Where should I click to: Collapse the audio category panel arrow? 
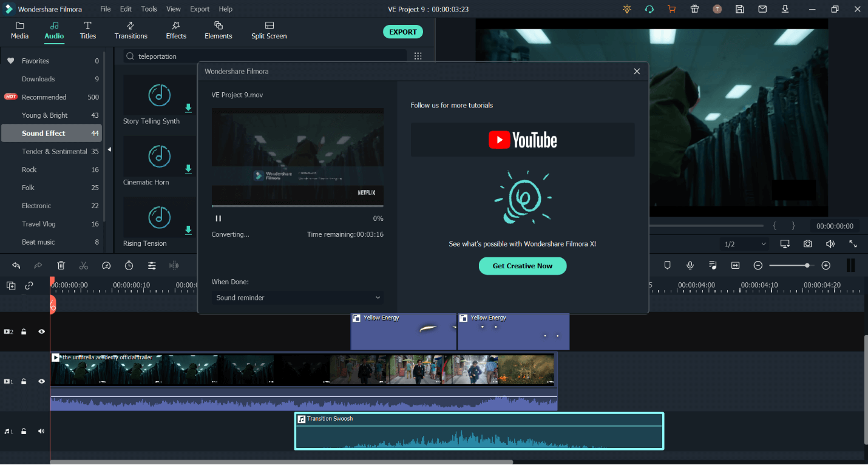click(109, 149)
